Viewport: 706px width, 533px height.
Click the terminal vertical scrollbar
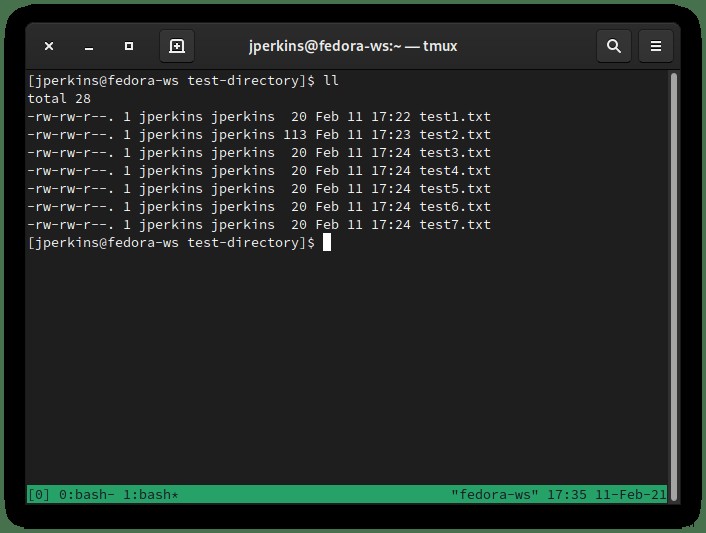pyautogui.click(x=674, y=286)
